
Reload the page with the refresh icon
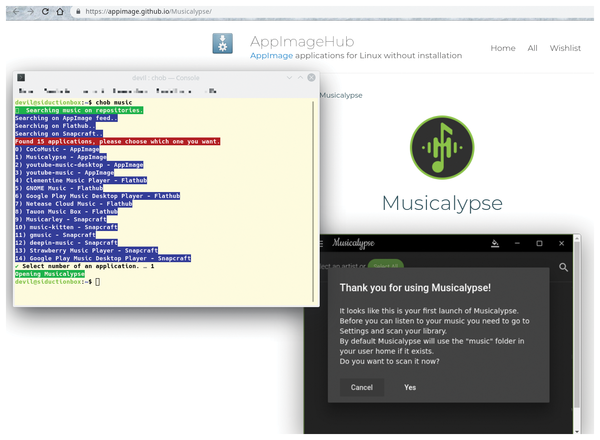(45, 11)
